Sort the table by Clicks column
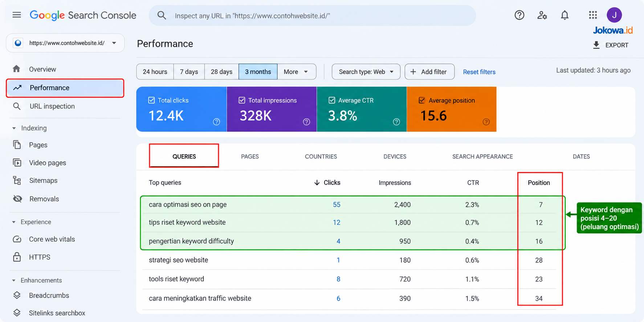The image size is (644, 322). pos(327,183)
